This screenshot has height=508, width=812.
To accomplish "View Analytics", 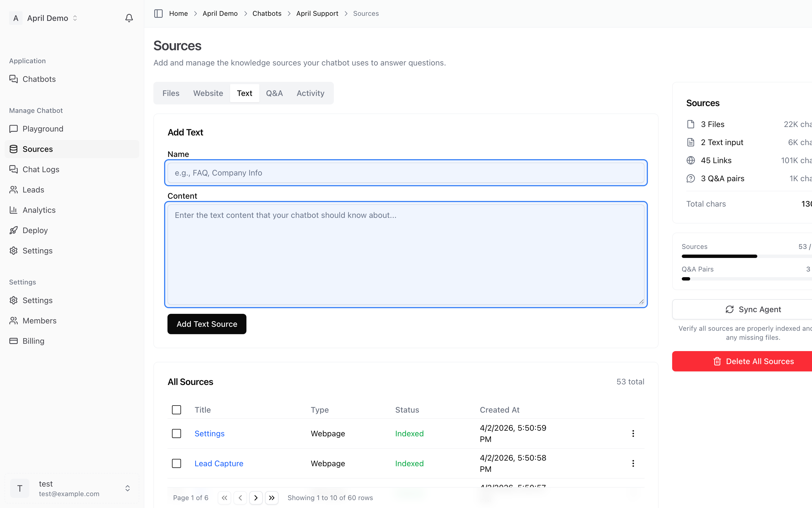I will pyautogui.click(x=72, y=210).
